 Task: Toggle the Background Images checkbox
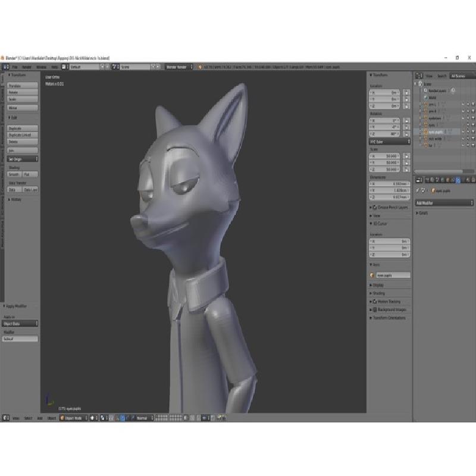coord(375,309)
